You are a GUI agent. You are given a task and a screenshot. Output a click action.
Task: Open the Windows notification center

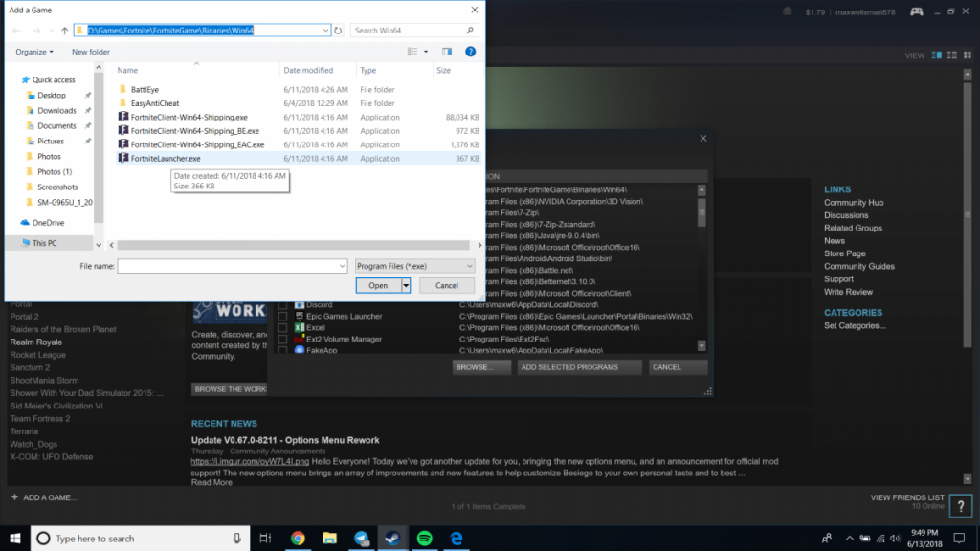click(959, 538)
